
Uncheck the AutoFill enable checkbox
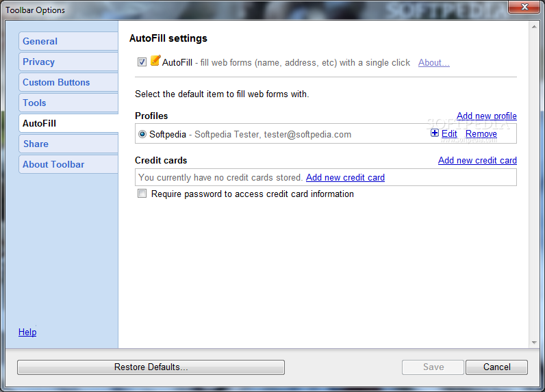[x=142, y=62]
